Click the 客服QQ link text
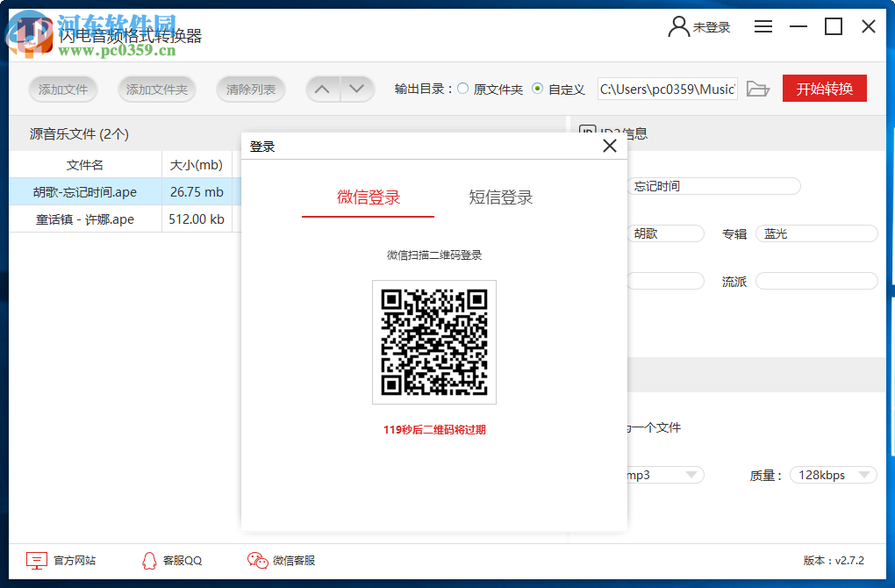Image resolution: width=895 pixels, height=588 pixels. 183,561
